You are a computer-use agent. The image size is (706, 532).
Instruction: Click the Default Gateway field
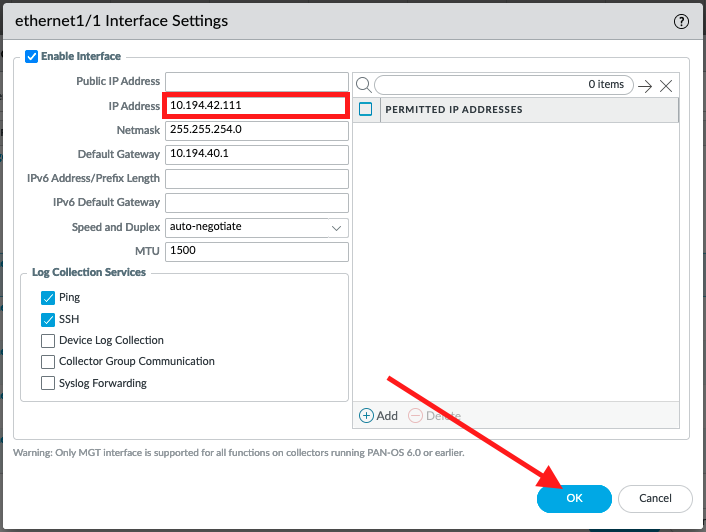[257, 154]
